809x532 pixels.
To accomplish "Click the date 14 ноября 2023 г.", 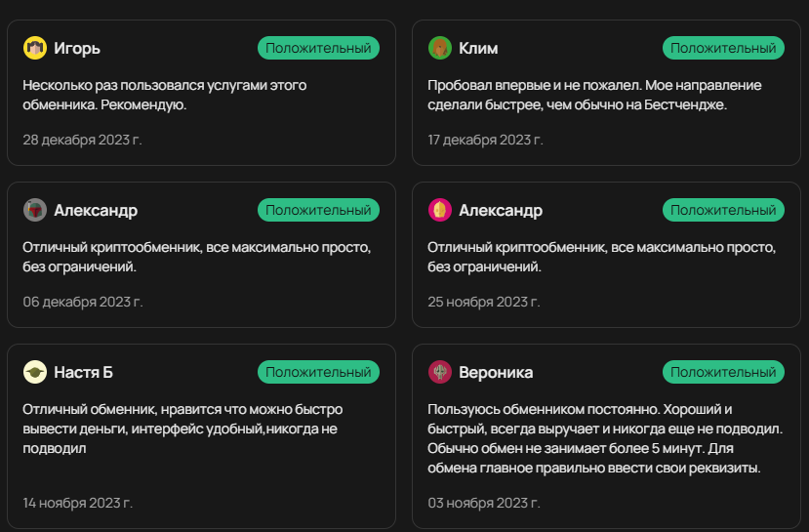I will [78, 503].
